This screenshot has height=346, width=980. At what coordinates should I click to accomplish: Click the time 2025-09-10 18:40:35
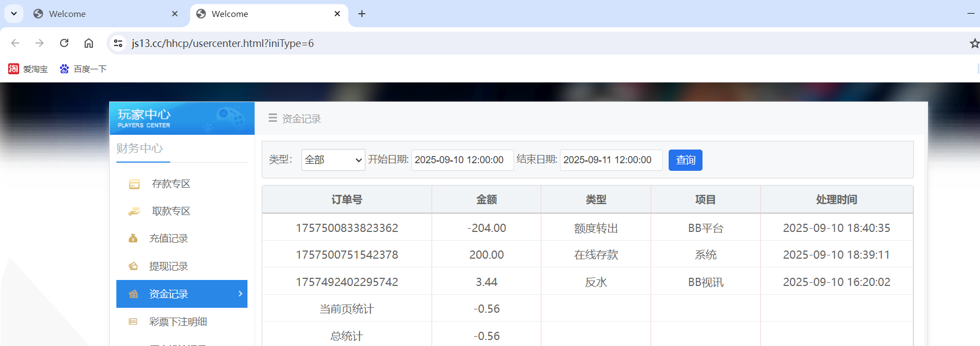click(836, 228)
